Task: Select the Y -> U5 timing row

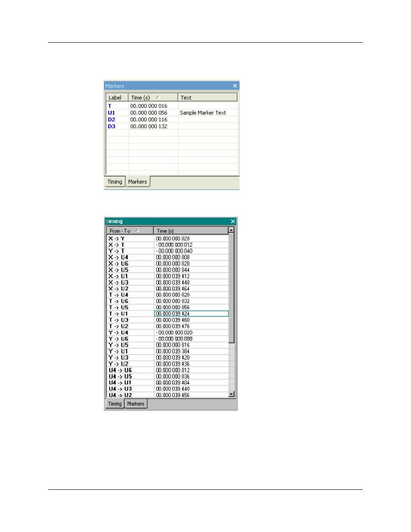Action: [168, 345]
